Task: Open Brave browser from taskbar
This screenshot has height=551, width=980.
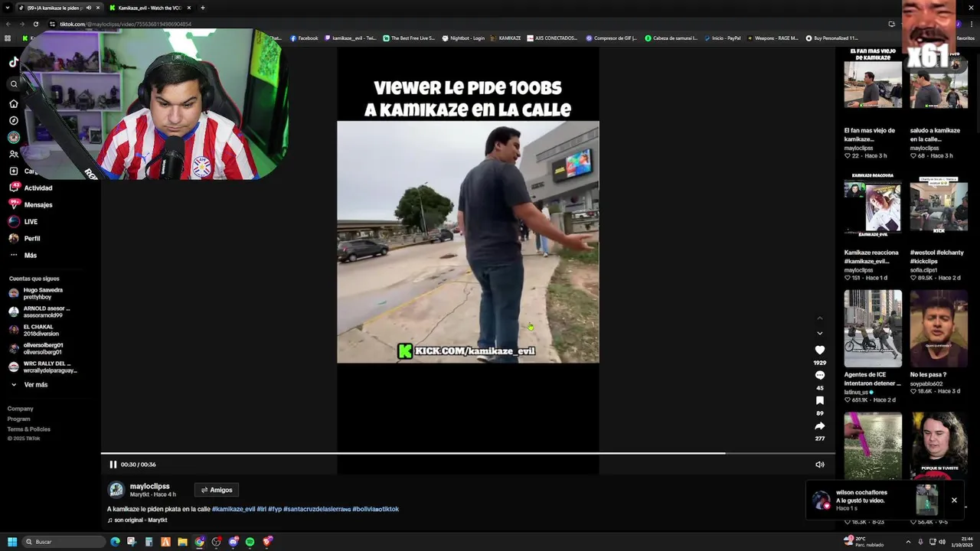Action: click(266, 542)
